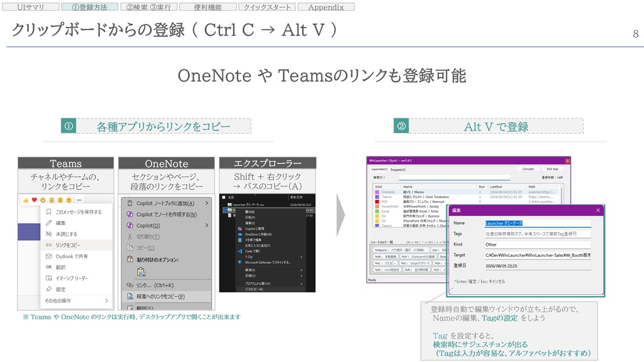This screenshot has width=644, height=362.
Task: Choose リンクをコピー in the Teams menu
Action: [x=76, y=245]
